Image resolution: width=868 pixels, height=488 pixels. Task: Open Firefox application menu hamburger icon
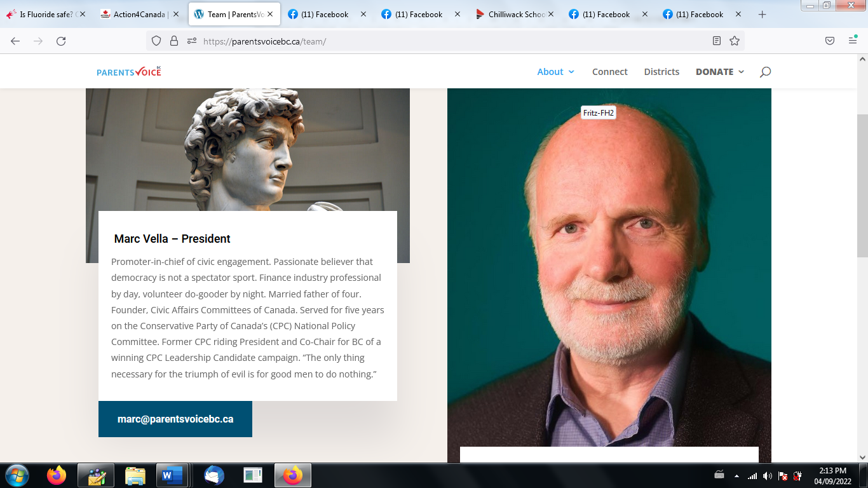pyautogui.click(x=853, y=41)
